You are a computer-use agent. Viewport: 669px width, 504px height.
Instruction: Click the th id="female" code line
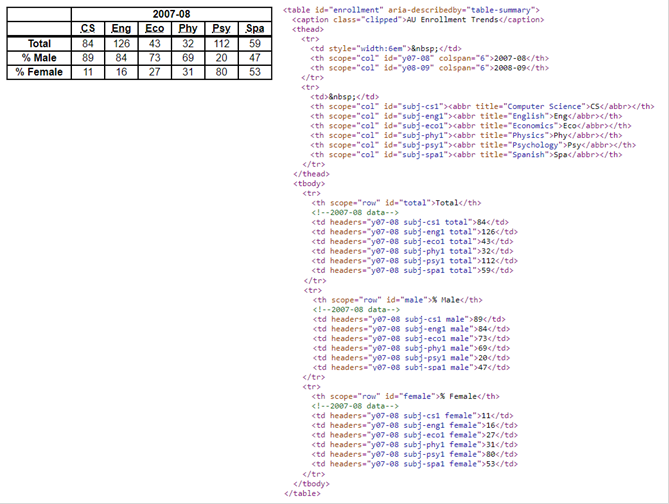click(x=406, y=396)
